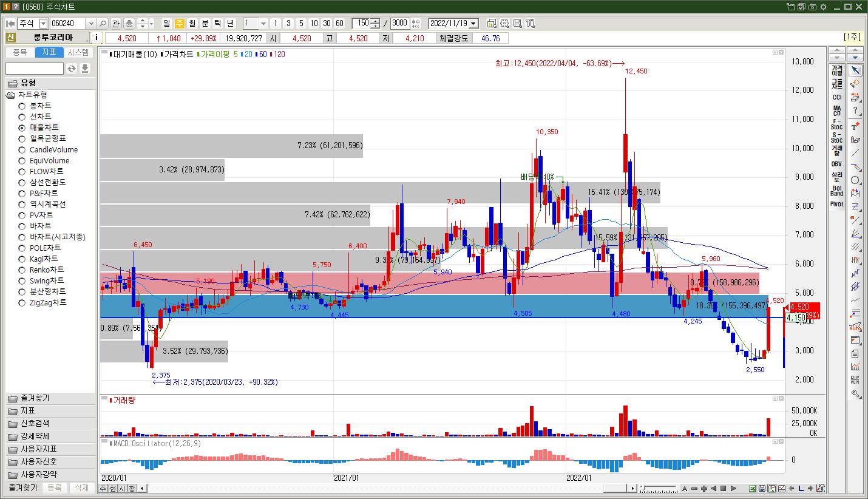Image resolution: width=868 pixels, height=499 pixels.
Task: Select the eraser ALL delete tool
Action: [x=855, y=98]
